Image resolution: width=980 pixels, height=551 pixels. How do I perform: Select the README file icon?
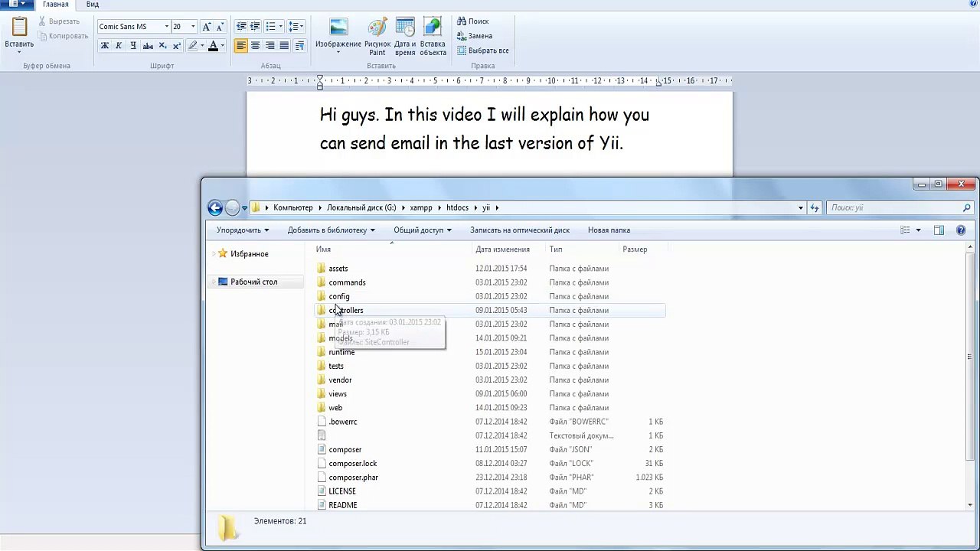pyautogui.click(x=322, y=505)
